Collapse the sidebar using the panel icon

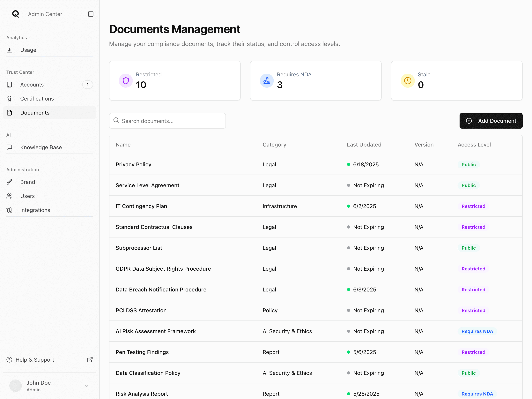click(91, 14)
